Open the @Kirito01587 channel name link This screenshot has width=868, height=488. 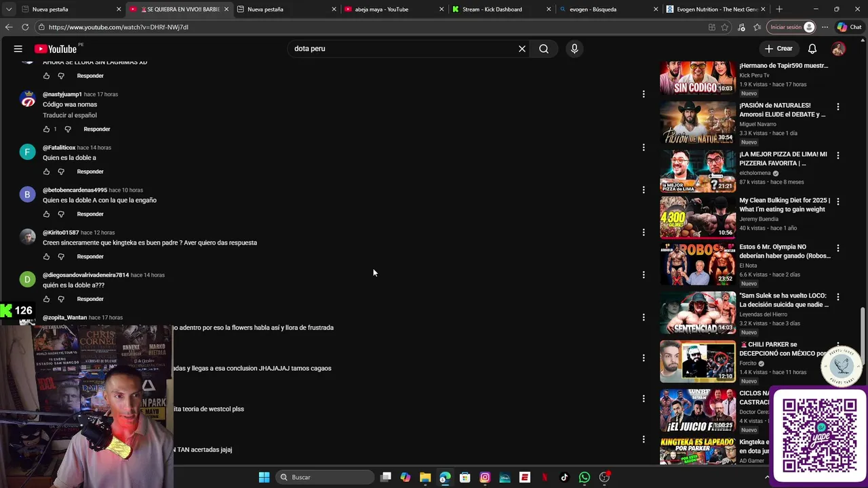61,232
